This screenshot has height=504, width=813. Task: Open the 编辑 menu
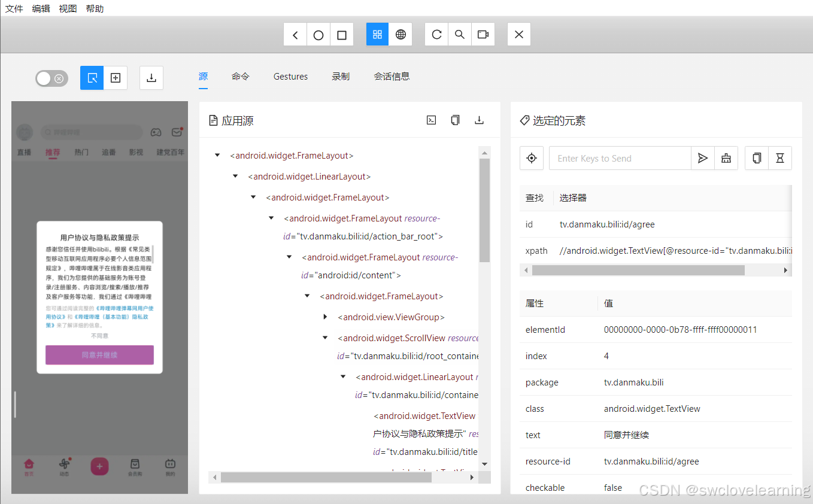pos(41,8)
